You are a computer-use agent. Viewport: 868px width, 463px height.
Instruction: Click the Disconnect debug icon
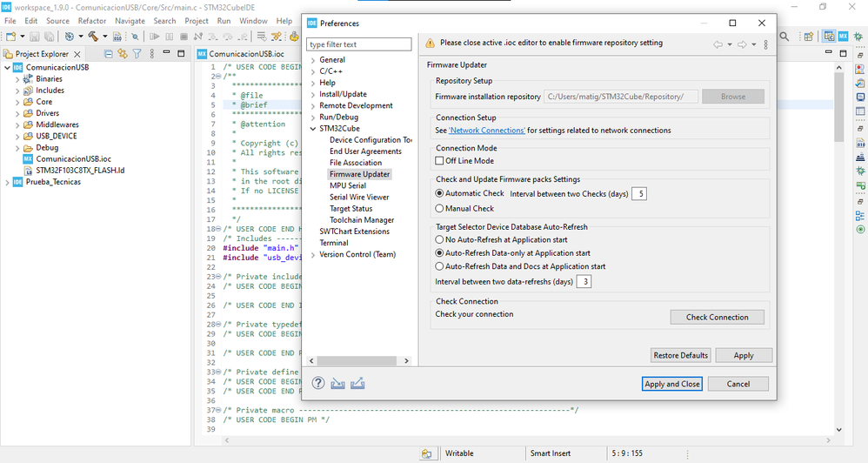(198, 37)
